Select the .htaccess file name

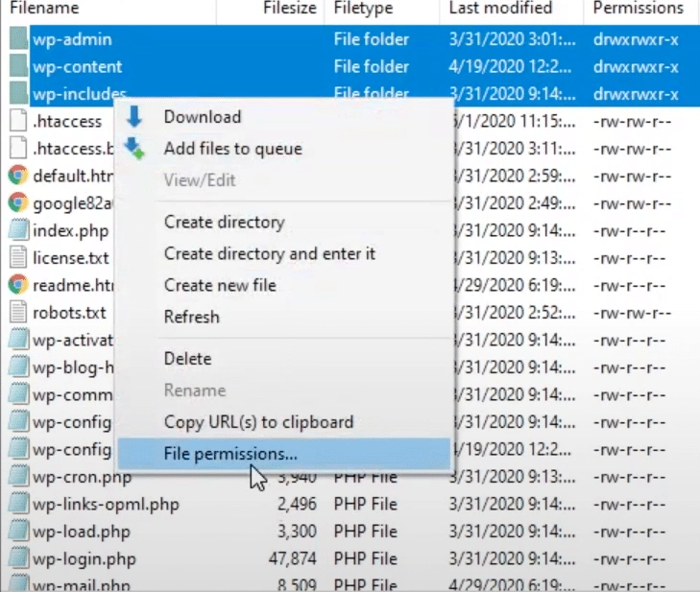(x=67, y=121)
